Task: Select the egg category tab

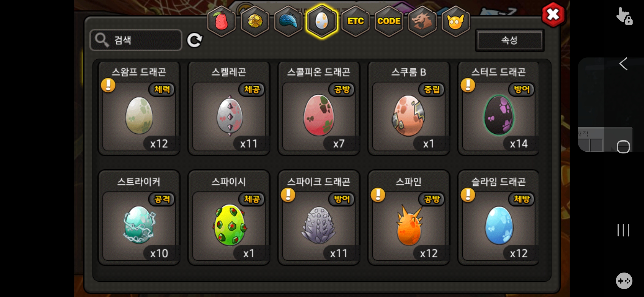Action: tap(322, 21)
